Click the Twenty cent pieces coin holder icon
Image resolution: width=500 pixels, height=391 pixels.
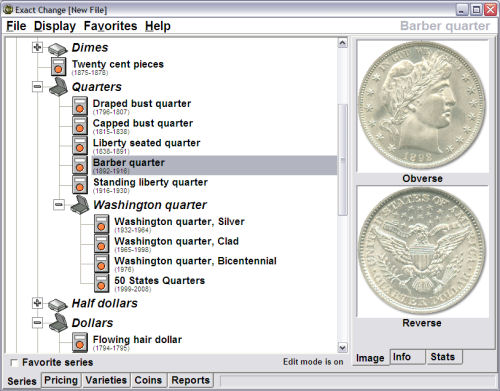(x=58, y=66)
